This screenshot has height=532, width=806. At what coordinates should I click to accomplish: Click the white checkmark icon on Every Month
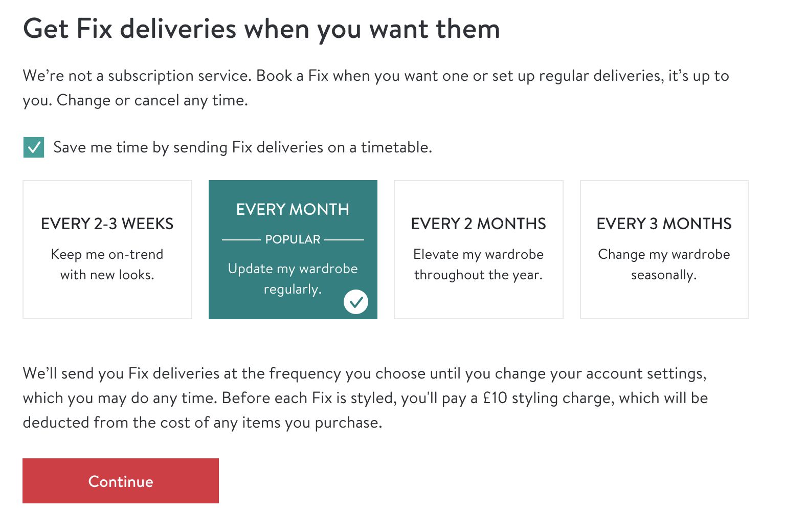click(356, 302)
